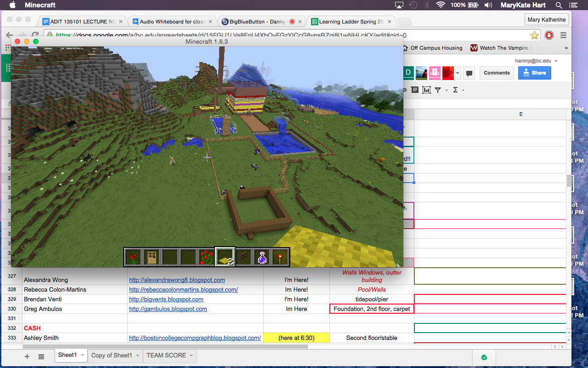Screen dimensions: 588x368
Task: Select the purple potion hotbar slot
Action: click(262, 258)
